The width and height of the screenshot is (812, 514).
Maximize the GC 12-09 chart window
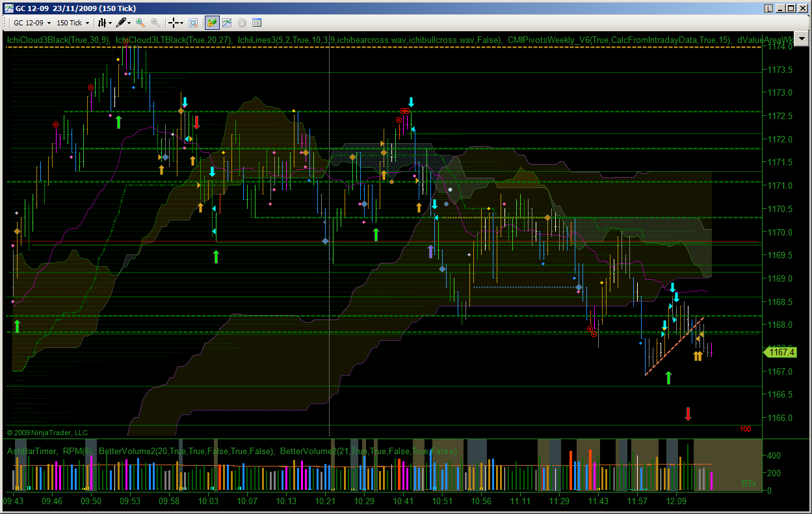pyautogui.click(x=791, y=8)
